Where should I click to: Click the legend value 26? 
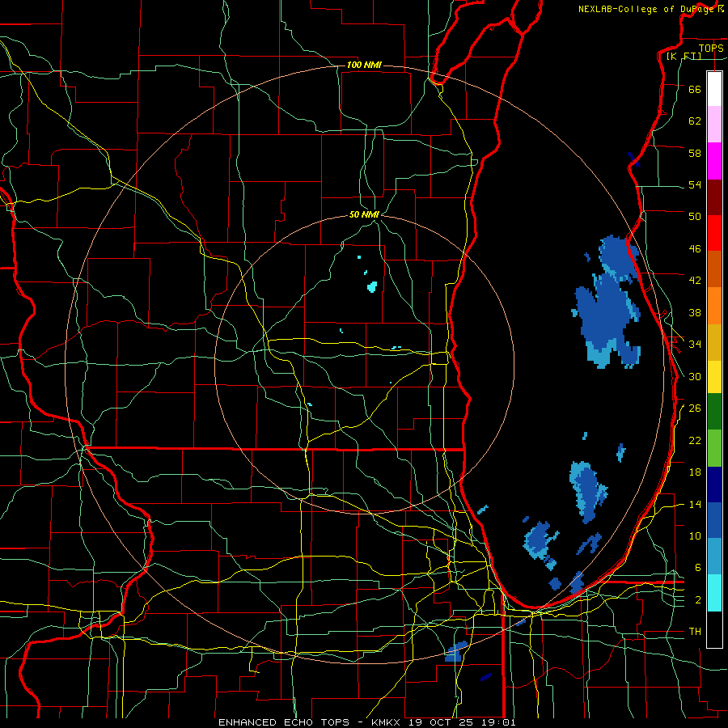coord(695,408)
